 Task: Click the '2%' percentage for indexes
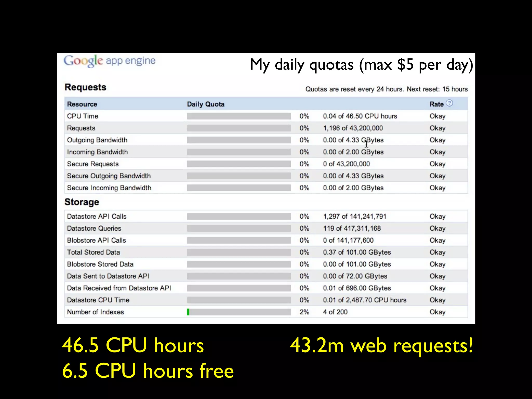pyautogui.click(x=304, y=312)
